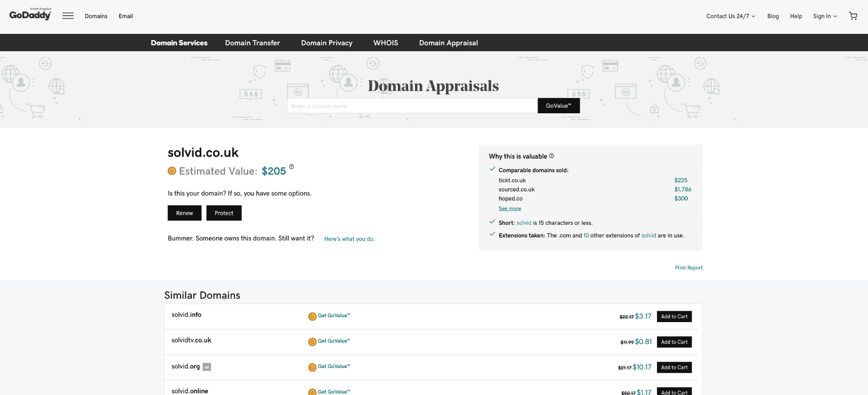Click the $205 estimated value
The height and width of the screenshot is (395, 868).
(274, 171)
